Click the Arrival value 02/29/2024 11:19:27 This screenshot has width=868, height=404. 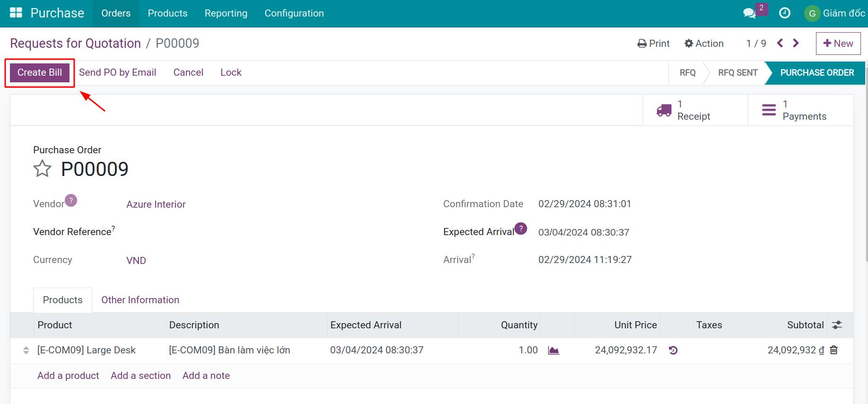click(x=585, y=260)
